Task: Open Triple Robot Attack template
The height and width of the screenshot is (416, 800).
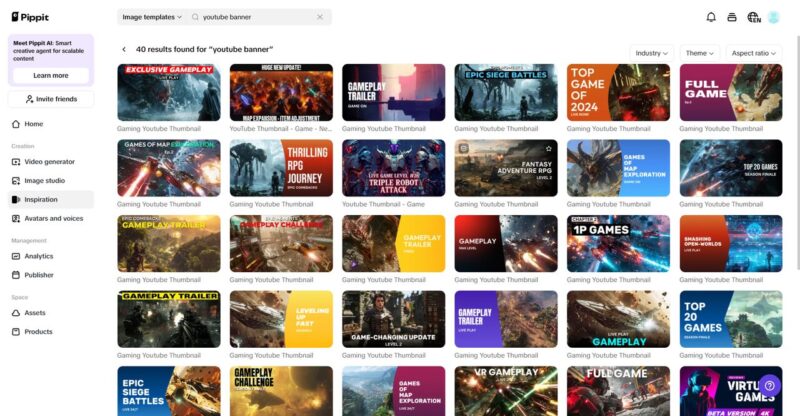Action: tap(393, 168)
